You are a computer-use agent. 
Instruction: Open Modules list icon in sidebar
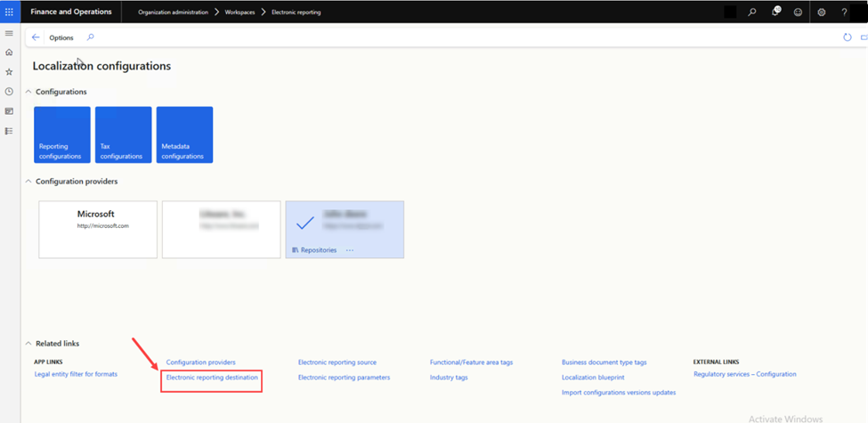[x=9, y=131]
